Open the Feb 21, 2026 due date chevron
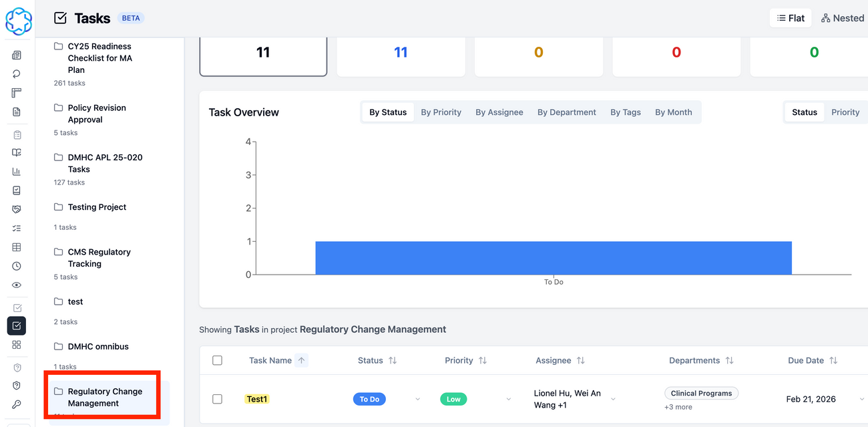 861,399
